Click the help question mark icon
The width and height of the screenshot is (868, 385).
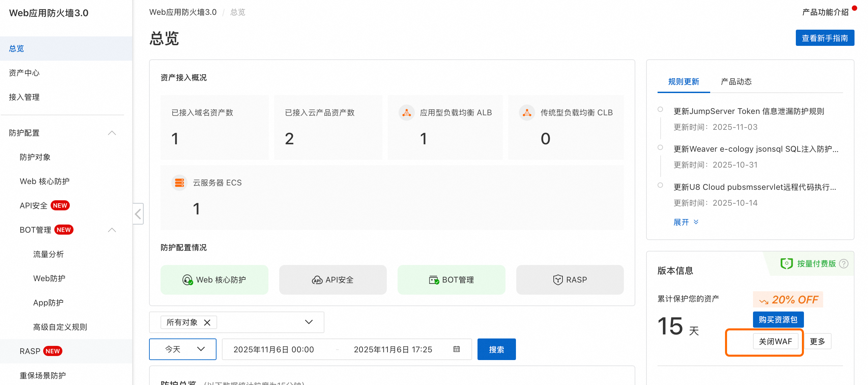[x=844, y=264]
